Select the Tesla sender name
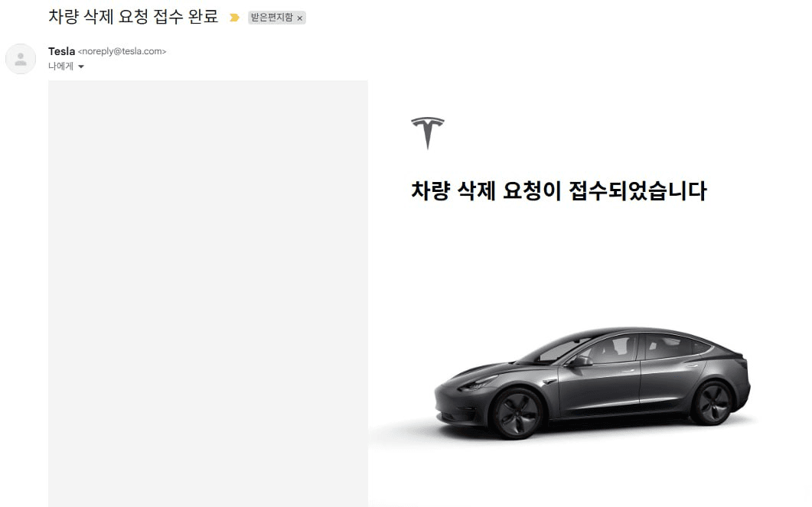The width and height of the screenshot is (812, 507). (62, 51)
